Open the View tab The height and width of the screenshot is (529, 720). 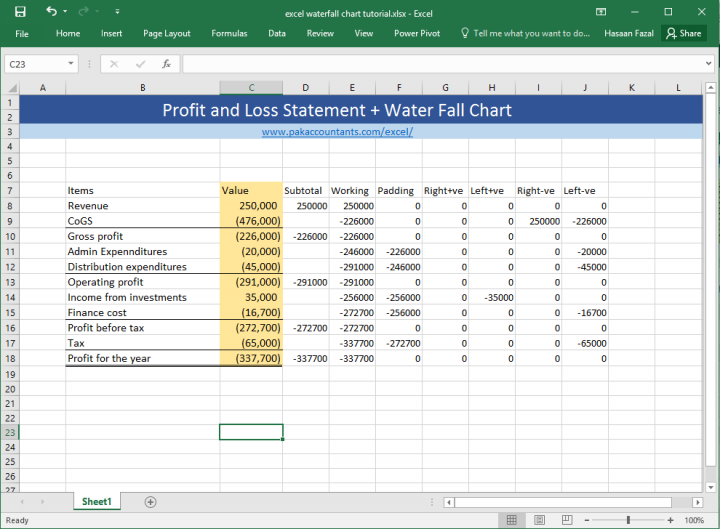click(x=364, y=34)
